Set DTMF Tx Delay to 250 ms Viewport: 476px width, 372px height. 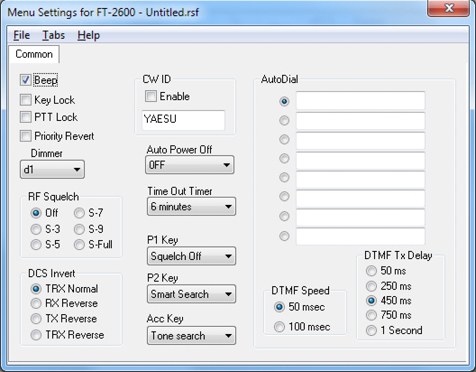click(x=371, y=286)
